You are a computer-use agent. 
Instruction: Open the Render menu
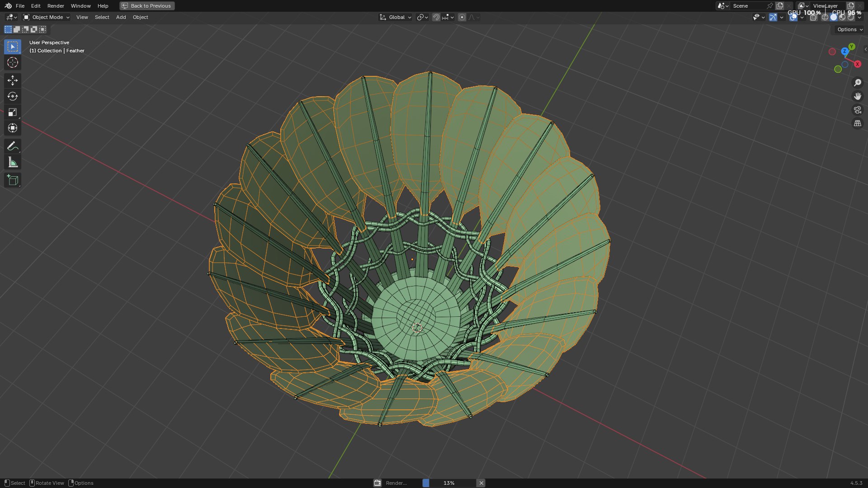point(56,6)
